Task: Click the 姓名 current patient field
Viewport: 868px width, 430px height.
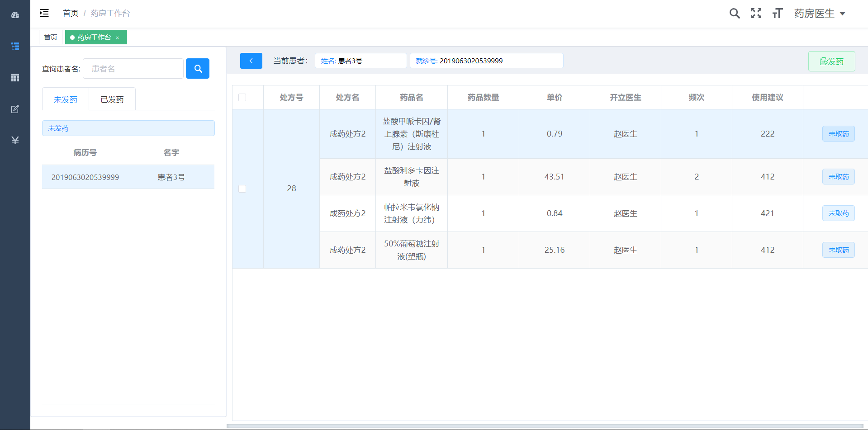Action: (x=361, y=61)
